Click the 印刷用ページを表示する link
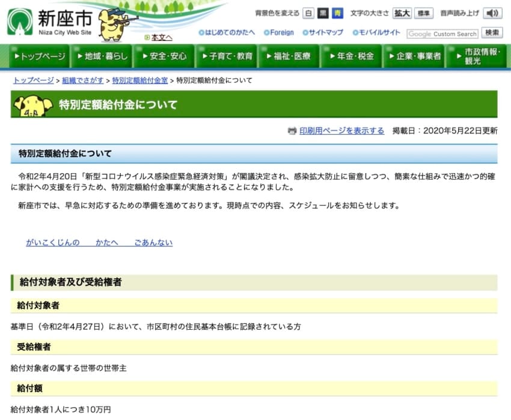The width and height of the screenshot is (511, 420). pos(341,131)
